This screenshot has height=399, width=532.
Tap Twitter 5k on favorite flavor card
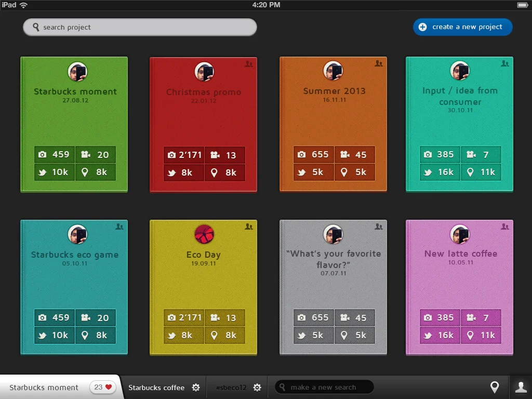(313, 336)
